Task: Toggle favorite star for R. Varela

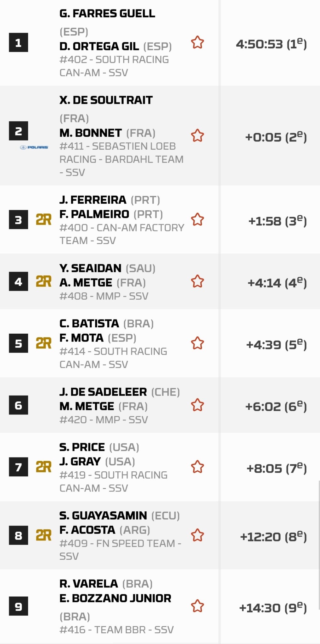Action: (x=198, y=606)
